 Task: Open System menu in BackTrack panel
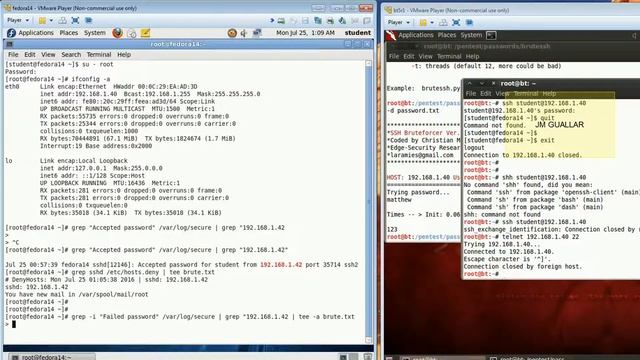pyautogui.click(x=471, y=35)
